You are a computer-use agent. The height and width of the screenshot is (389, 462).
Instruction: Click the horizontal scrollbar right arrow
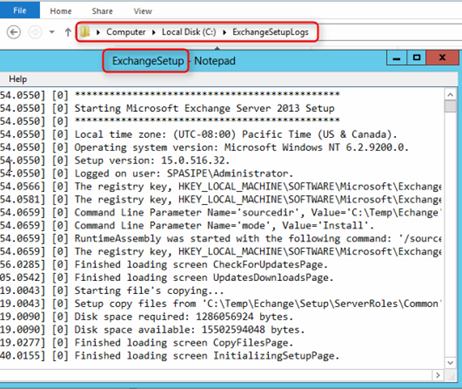point(438,375)
